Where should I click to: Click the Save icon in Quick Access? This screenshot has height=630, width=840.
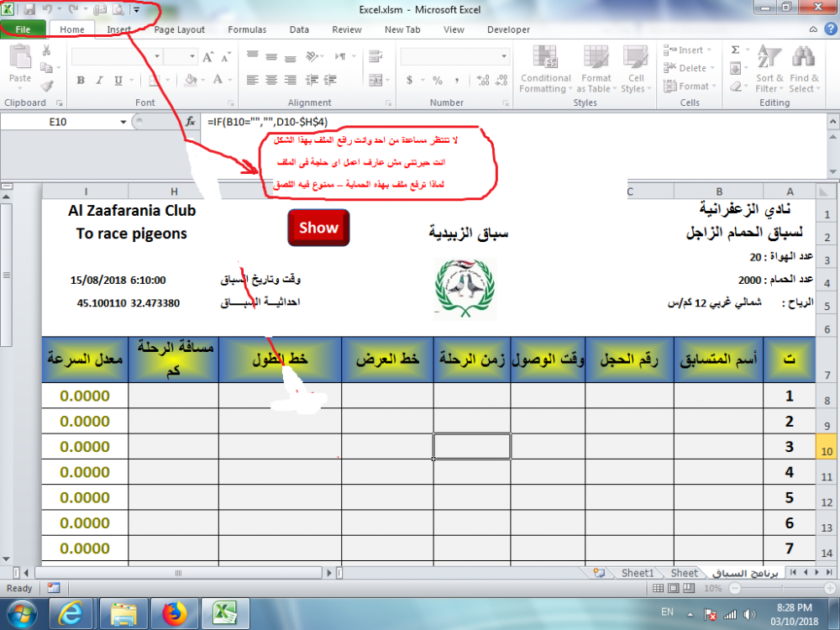pos(29,9)
